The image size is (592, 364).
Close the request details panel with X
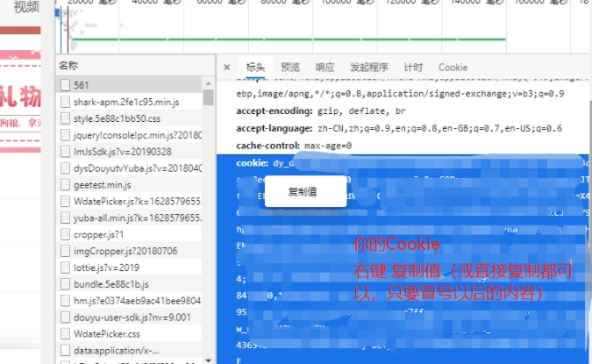click(226, 68)
